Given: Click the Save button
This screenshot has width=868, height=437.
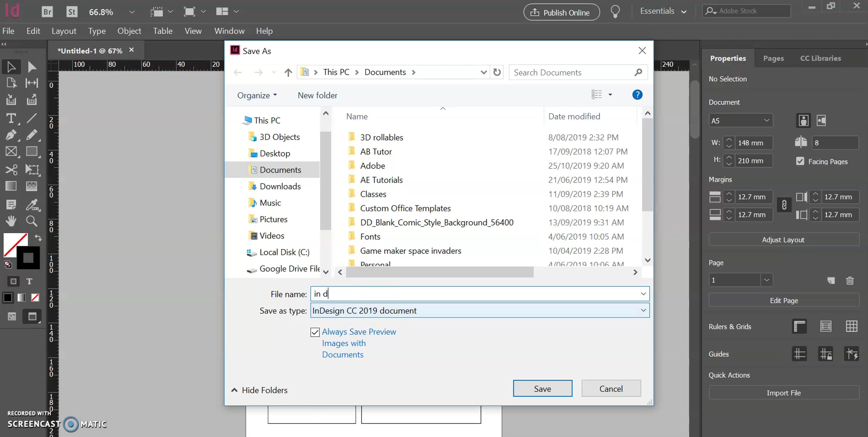Looking at the screenshot, I should click(542, 389).
